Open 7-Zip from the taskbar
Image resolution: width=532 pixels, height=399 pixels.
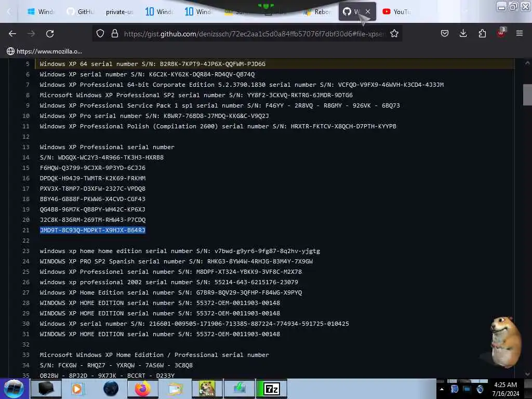(271, 389)
